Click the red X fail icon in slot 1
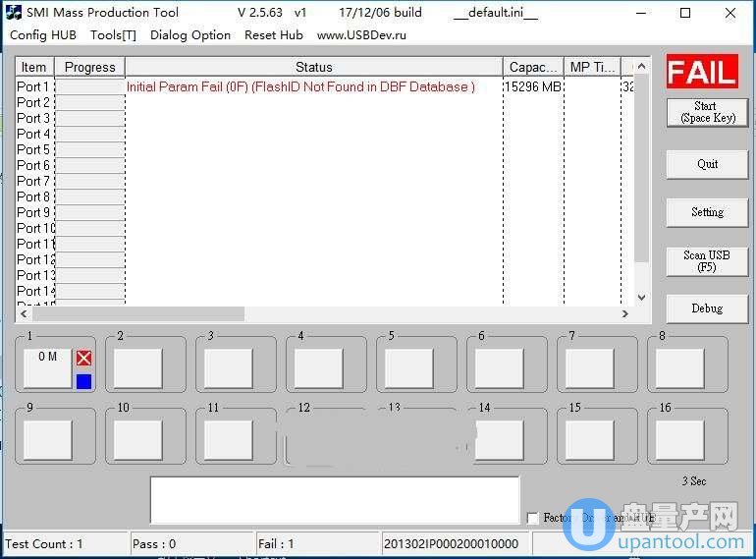 83,359
